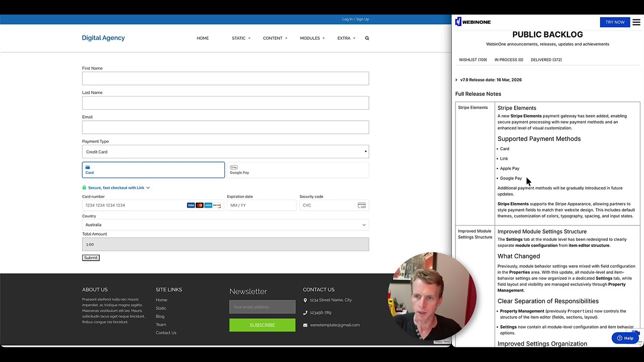Screen dimensions: 644x362
Task: Click the PUBLIC BACKLOG heading
Action: point(547,35)
